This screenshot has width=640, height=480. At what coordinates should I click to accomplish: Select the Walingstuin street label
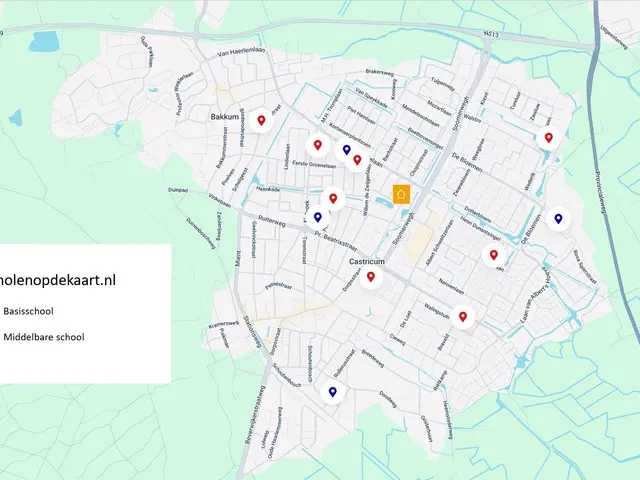(437, 311)
